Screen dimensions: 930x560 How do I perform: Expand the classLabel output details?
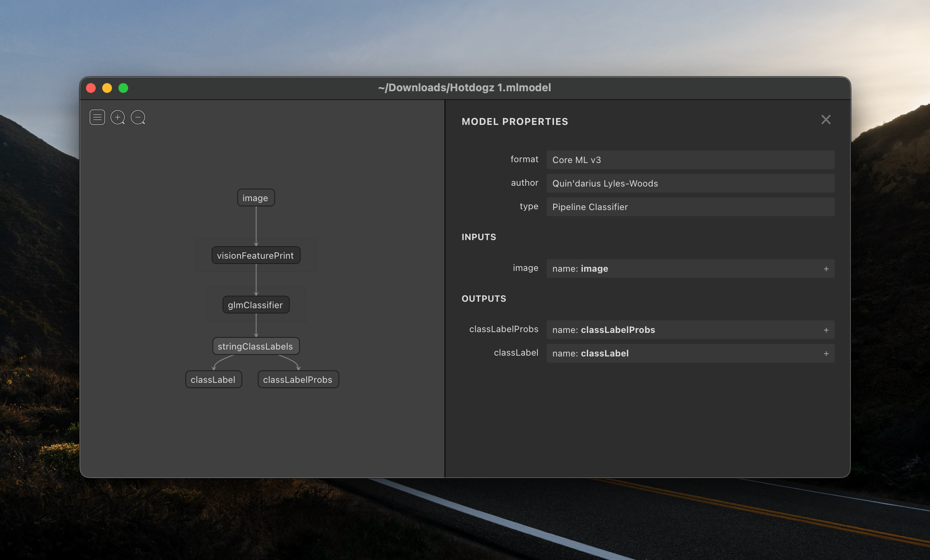click(826, 354)
